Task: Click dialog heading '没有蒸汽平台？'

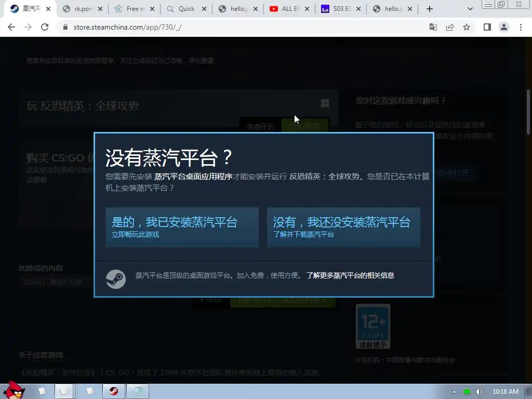Action: click(x=169, y=157)
